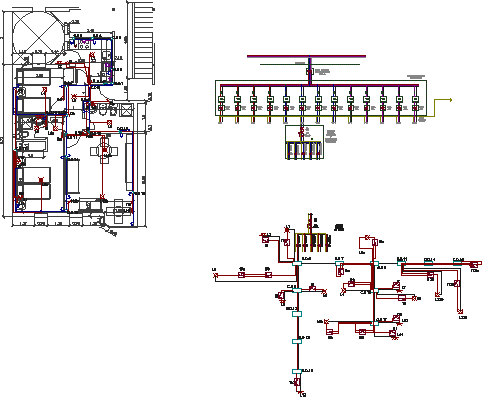Click the crossed circle shaft in the floor plan
This screenshot has height=397, width=482.
click(38, 33)
